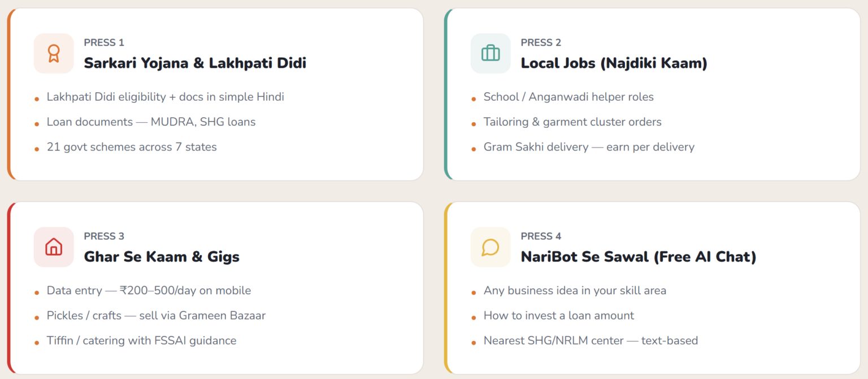Click School / Anganwadi helper roles item
The height and width of the screenshot is (379, 868).
pyautogui.click(x=568, y=97)
